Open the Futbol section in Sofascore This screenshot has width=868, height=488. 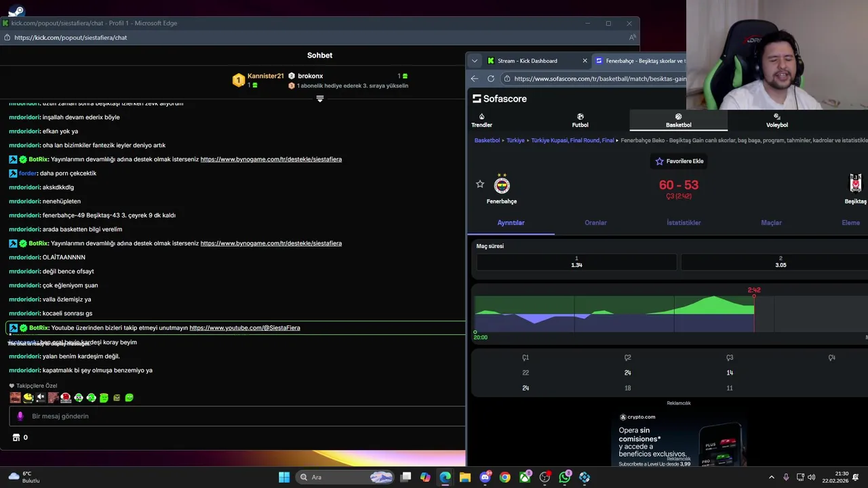580,121
